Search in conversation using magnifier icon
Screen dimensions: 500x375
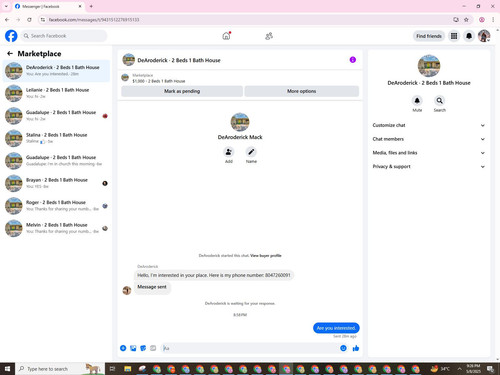(440, 100)
